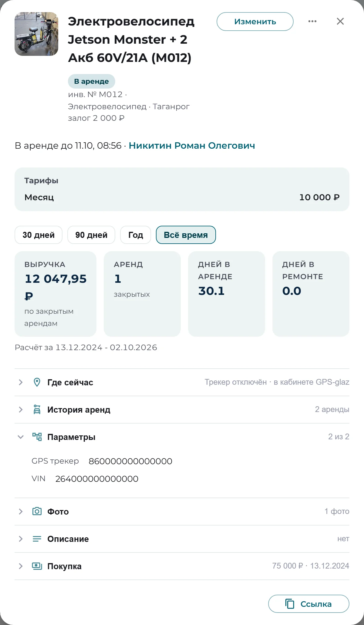Viewport: 364px width, 625px height.
Task: Expand the Описание section chevron
Action: [21, 539]
